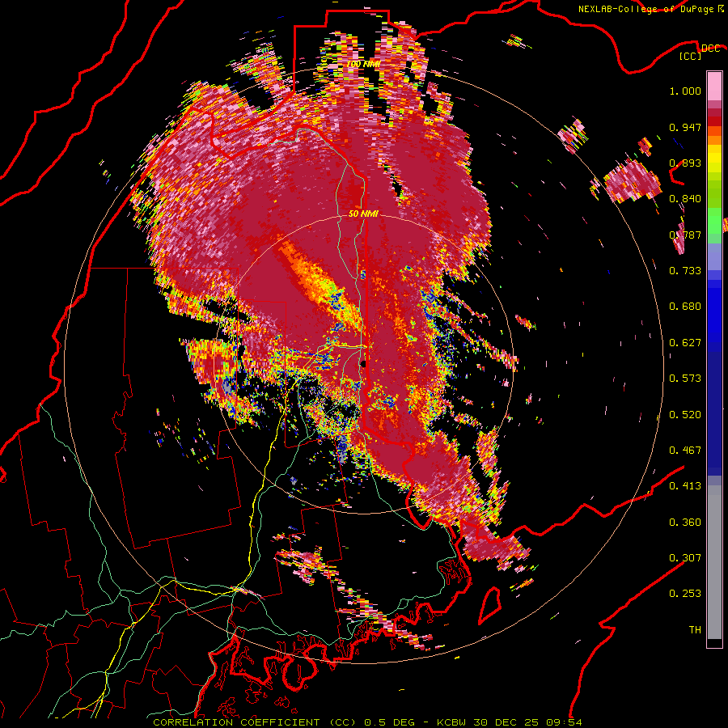The height and width of the screenshot is (728, 728).
Task: Click the 0.307 color scale value
Action: click(x=685, y=558)
